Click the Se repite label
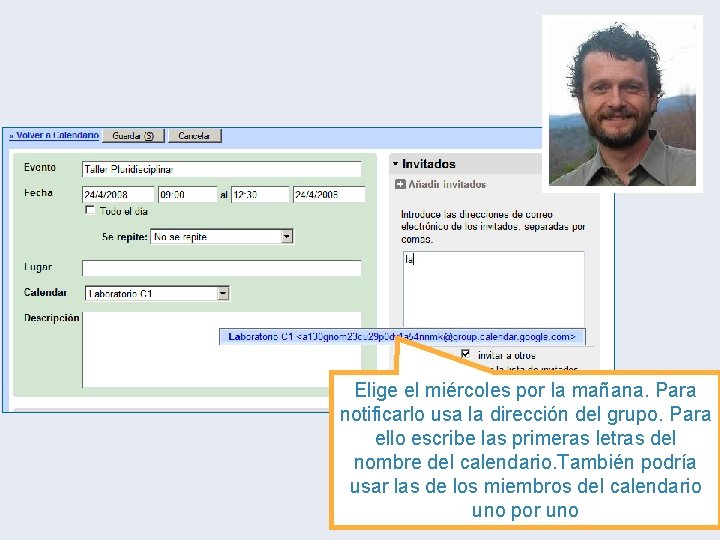Viewport: 720px width, 540px height. tap(124, 237)
